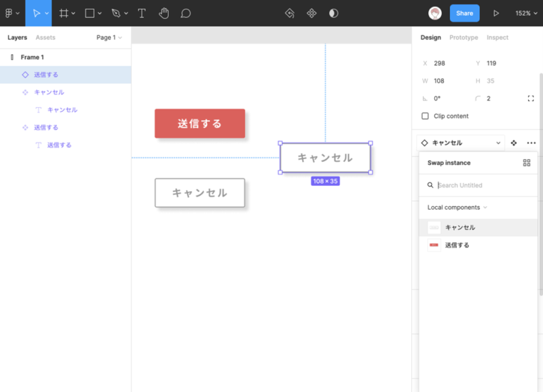Select the Rectangle shape tool
Image resolution: width=543 pixels, height=392 pixels.
point(90,13)
